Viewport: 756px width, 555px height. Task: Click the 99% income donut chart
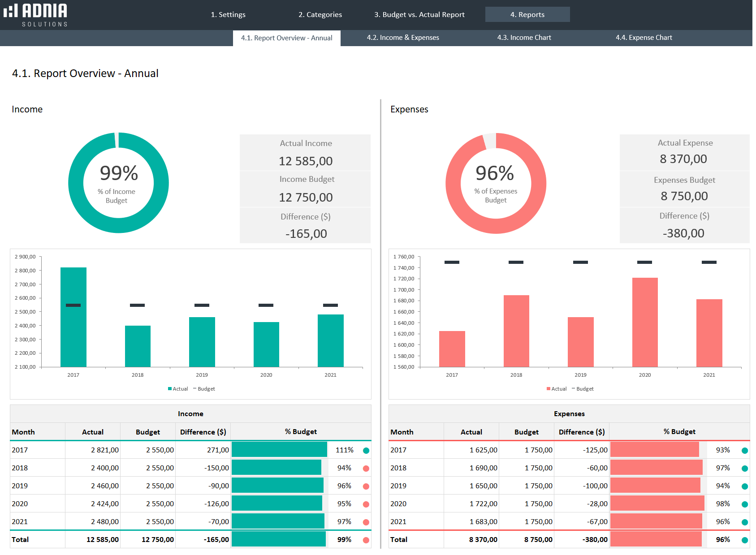(x=118, y=183)
